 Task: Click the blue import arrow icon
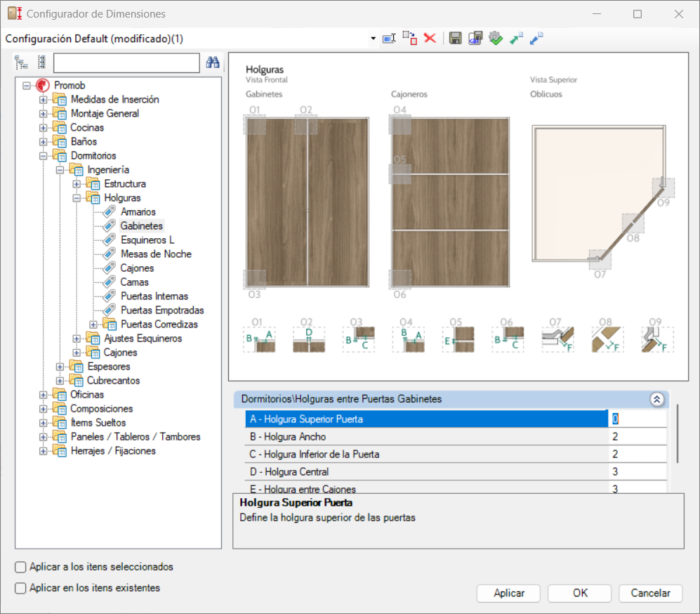(x=536, y=39)
